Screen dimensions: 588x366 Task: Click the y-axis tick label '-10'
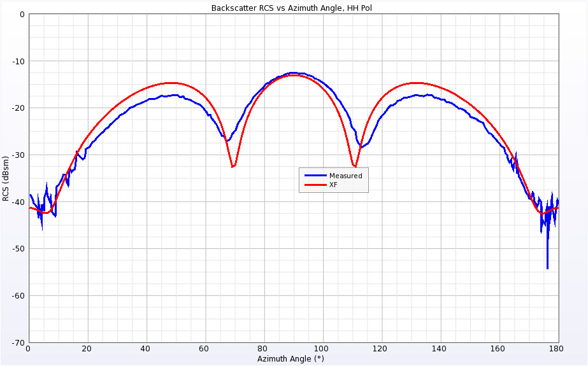(x=19, y=61)
